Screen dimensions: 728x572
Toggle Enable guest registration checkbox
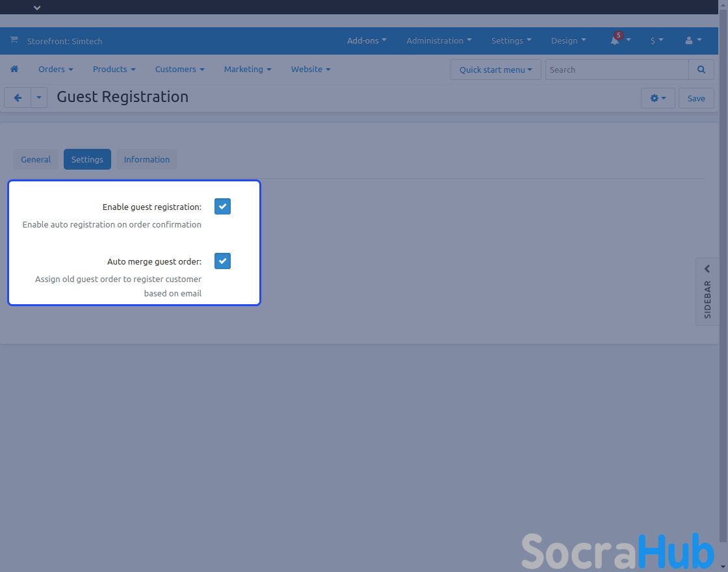[x=222, y=207]
